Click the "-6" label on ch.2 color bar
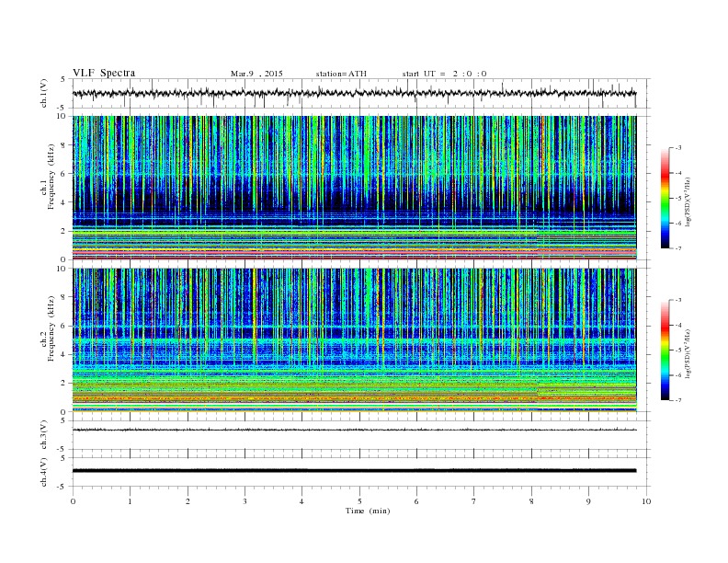 click(x=678, y=375)
